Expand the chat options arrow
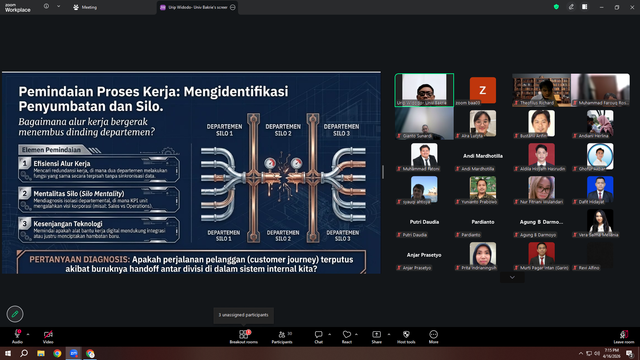This screenshot has height=360, width=640. pyautogui.click(x=329, y=334)
